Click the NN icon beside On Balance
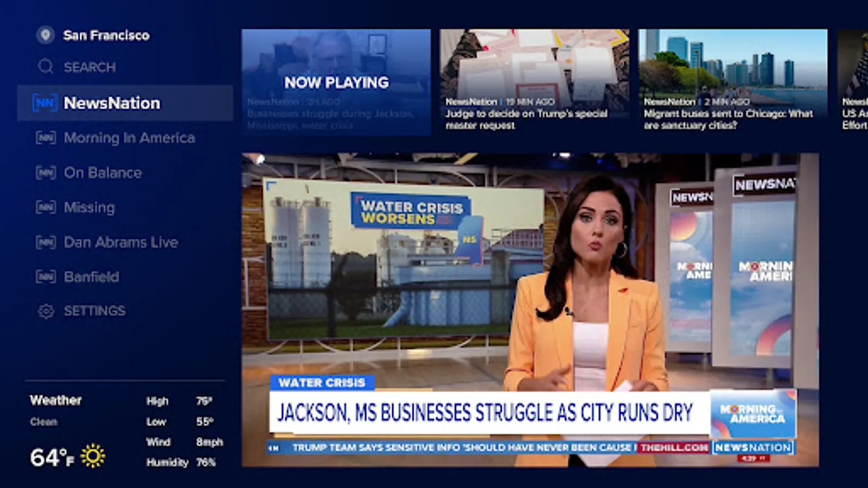Screen dimensions: 868x488 tap(46, 172)
